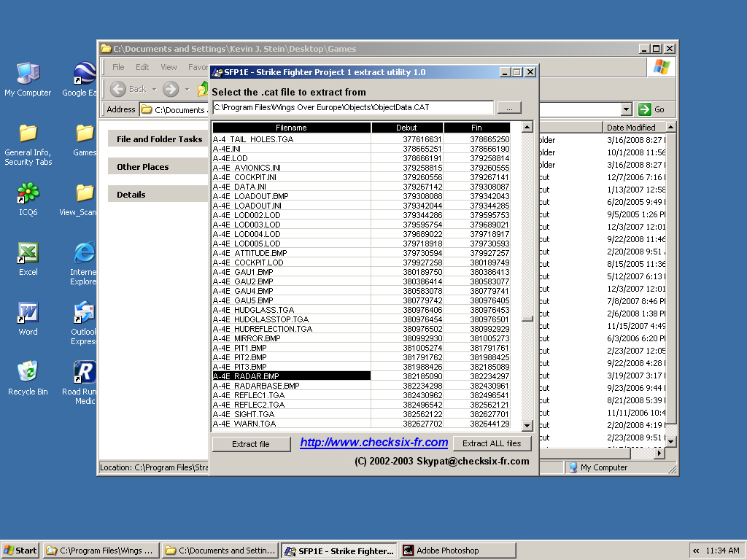Open the Edit menu in Explorer
The height and width of the screenshot is (560, 747).
[142, 67]
